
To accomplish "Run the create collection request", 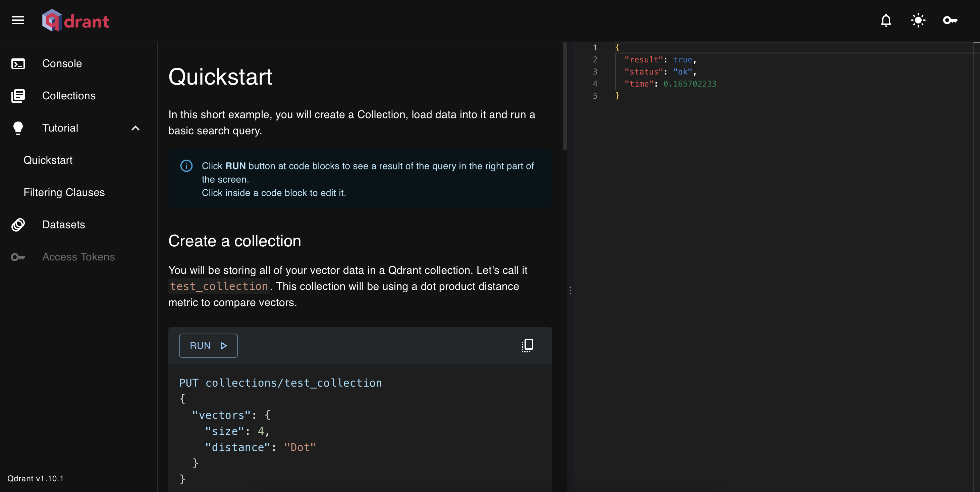I will click(x=208, y=345).
